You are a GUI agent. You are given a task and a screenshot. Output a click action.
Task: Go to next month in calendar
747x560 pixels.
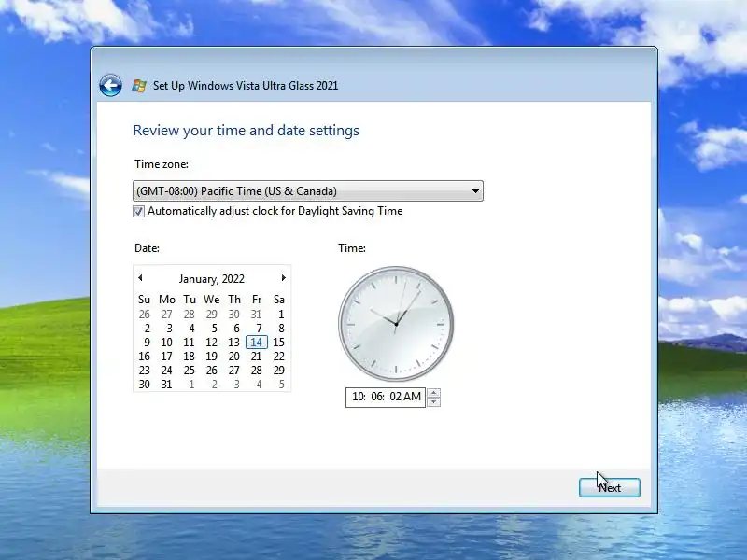tap(284, 277)
